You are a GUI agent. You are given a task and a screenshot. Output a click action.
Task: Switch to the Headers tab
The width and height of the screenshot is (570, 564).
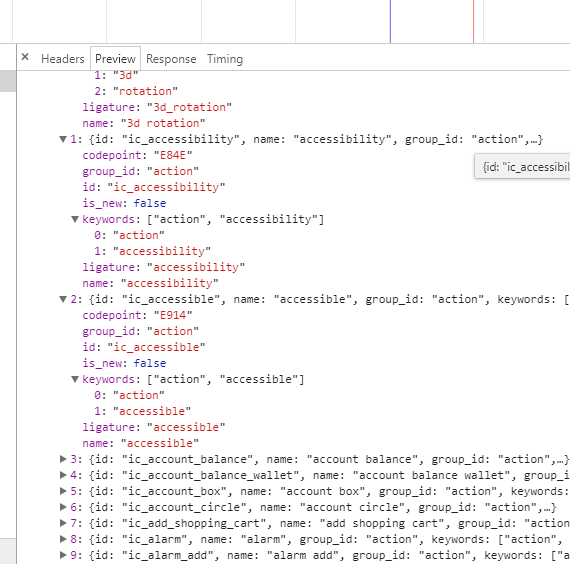pos(63,59)
